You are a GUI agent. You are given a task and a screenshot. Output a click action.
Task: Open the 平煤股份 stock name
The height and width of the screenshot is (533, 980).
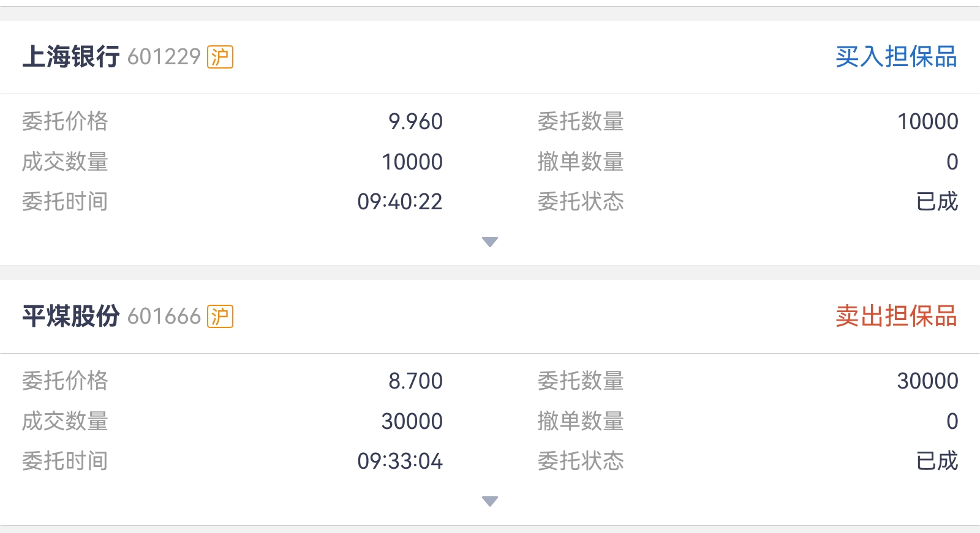[71, 316]
